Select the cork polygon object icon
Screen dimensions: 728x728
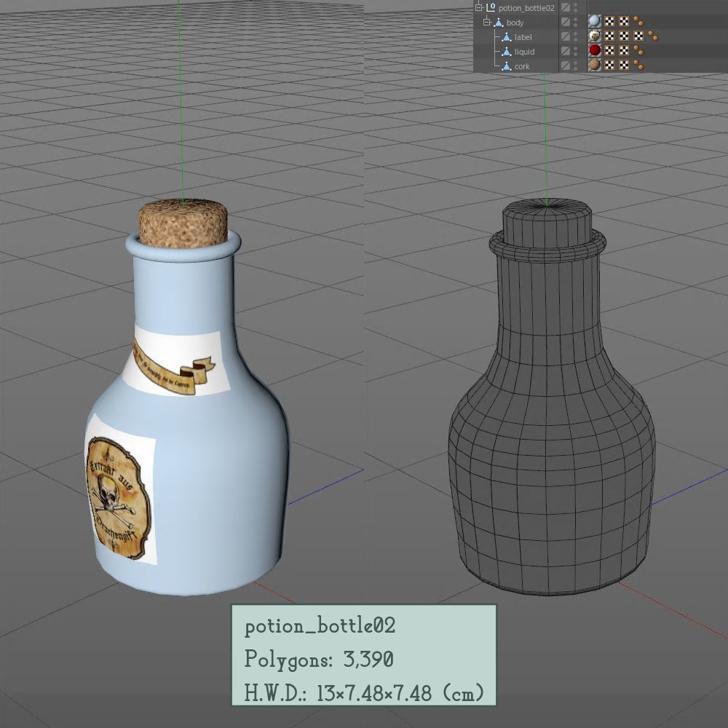point(507,66)
